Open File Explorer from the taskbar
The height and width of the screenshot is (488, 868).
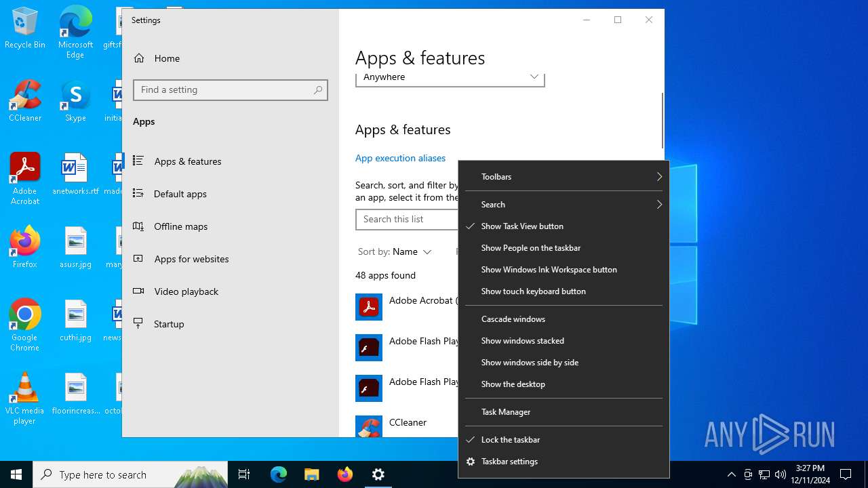tap(312, 474)
